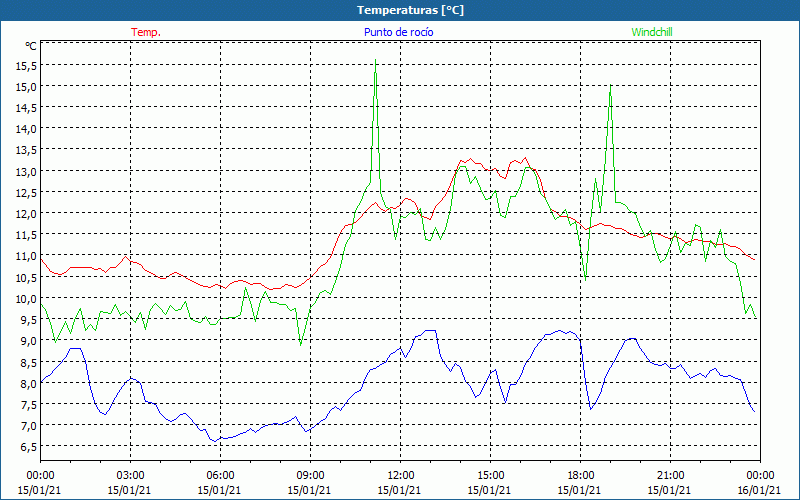The image size is (800, 500).
Task: Click the '21:00' x-axis time label
Action: point(670,476)
